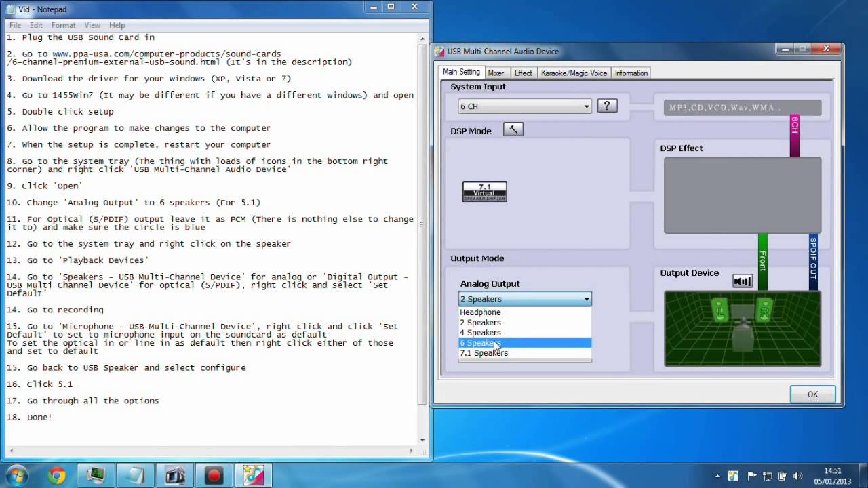Choose Headphone in Analog Output list
The height and width of the screenshot is (488, 868).
coord(525,312)
